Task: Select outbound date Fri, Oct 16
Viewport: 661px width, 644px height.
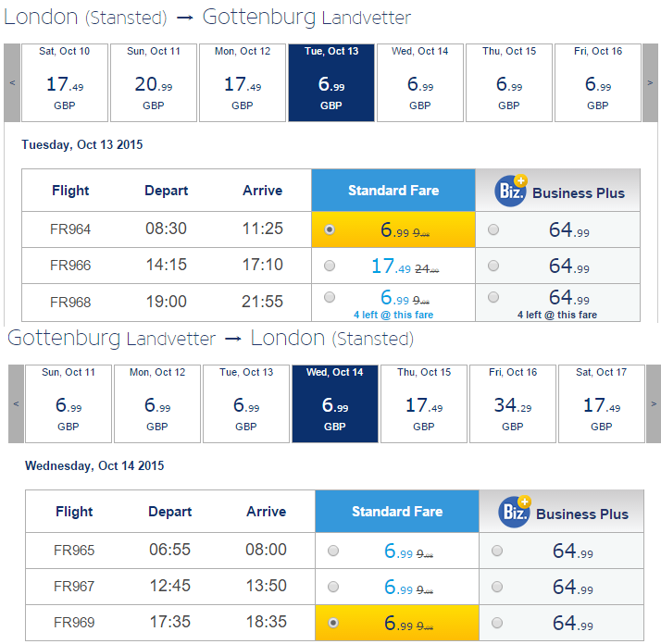Action: tap(598, 82)
